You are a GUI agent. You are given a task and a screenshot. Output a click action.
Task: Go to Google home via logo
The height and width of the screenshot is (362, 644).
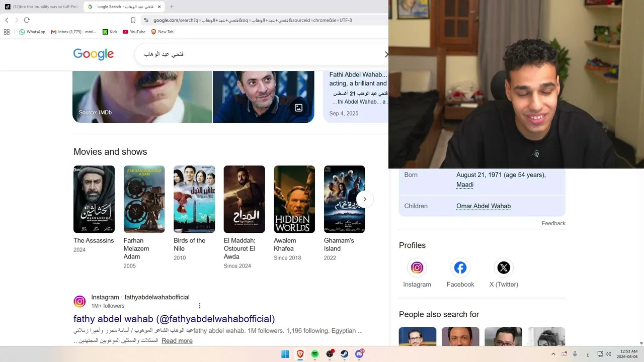pyautogui.click(x=94, y=54)
